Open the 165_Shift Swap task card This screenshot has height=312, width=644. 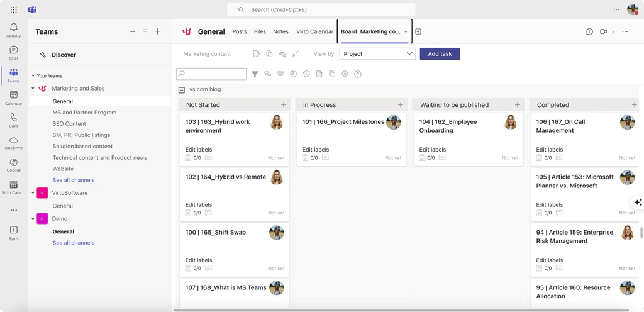235,250
